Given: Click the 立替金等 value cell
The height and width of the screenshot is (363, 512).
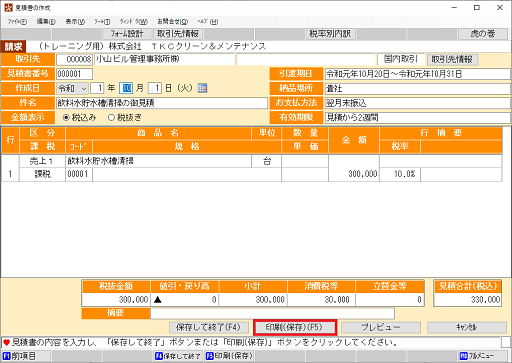Looking at the screenshot, I should coord(390,300).
